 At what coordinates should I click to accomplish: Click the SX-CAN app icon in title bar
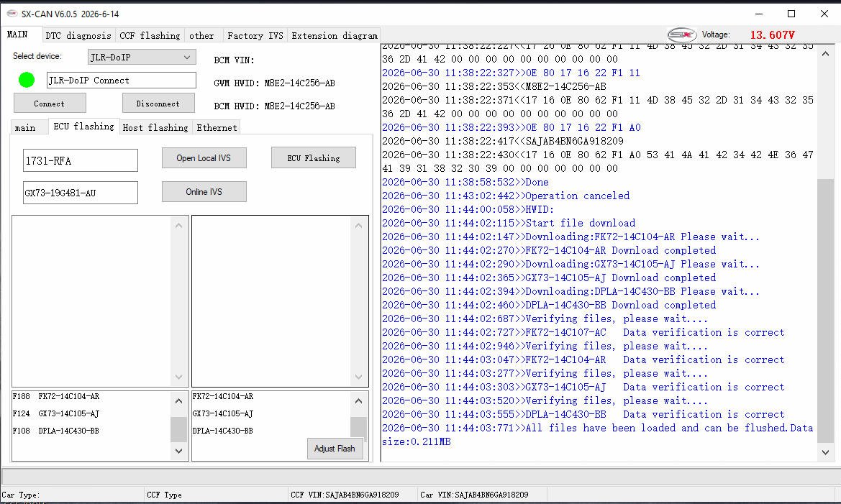[12, 14]
